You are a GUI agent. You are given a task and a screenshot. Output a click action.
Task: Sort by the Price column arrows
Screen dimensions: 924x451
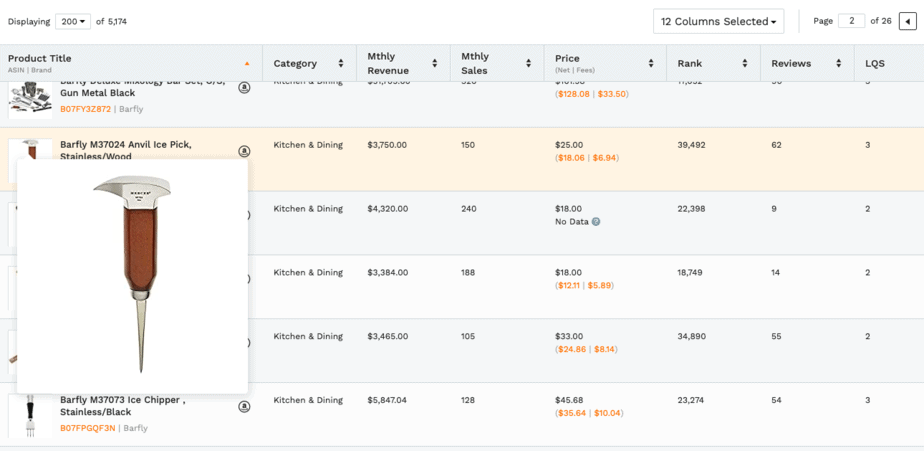click(651, 64)
